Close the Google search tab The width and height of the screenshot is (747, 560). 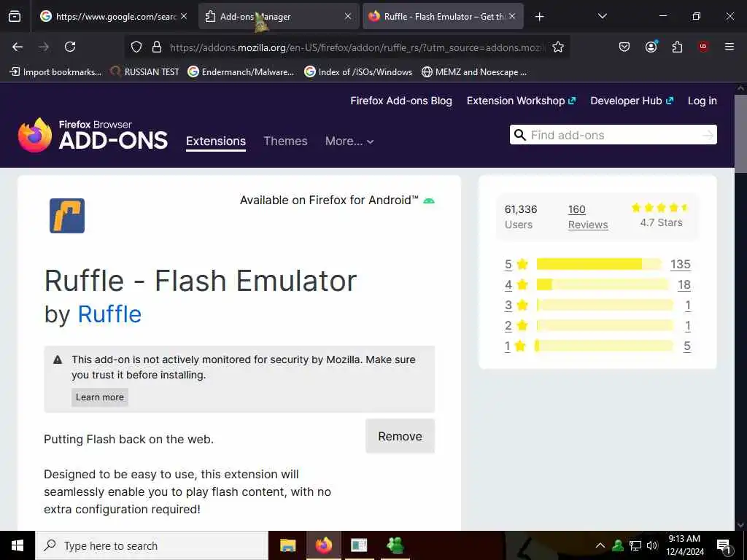(184, 16)
